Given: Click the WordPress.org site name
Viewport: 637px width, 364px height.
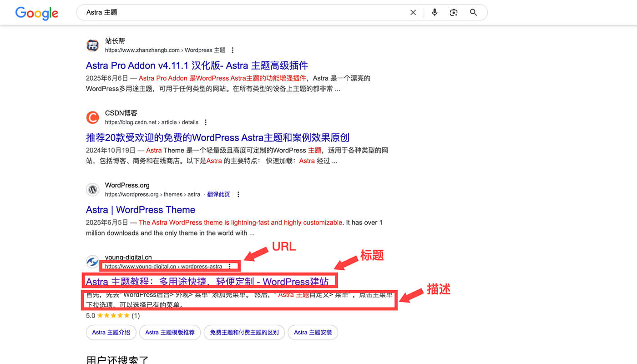Looking at the screenshot, I should pyautogui.click(x=127, y=185).
